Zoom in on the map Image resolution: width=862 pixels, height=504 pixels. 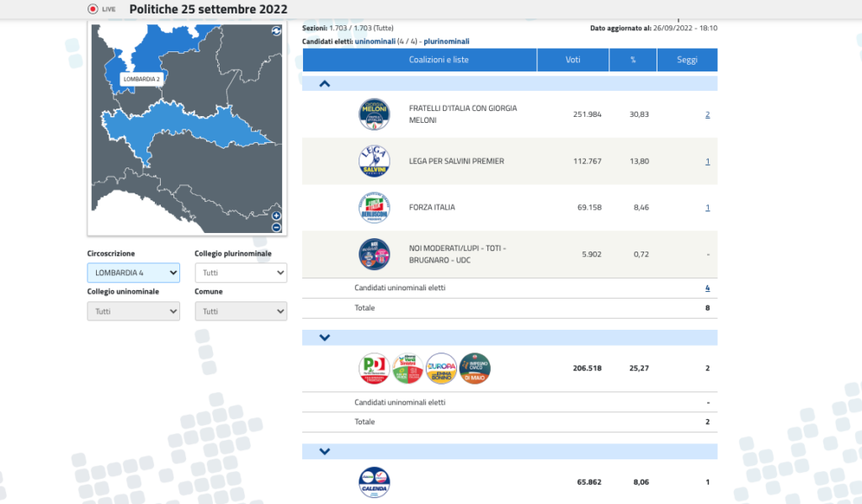(x=276, y=216)
